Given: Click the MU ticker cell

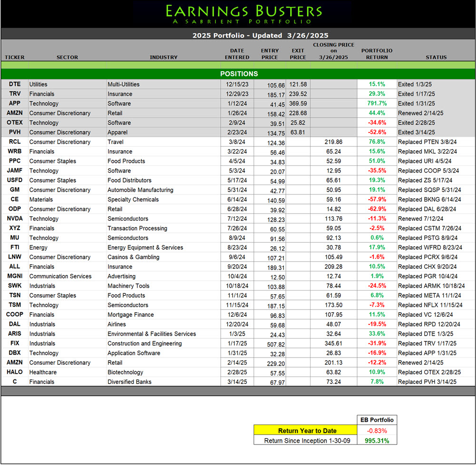Looking at the screenshot, I should pyautogui.click(x=15, y=238).
